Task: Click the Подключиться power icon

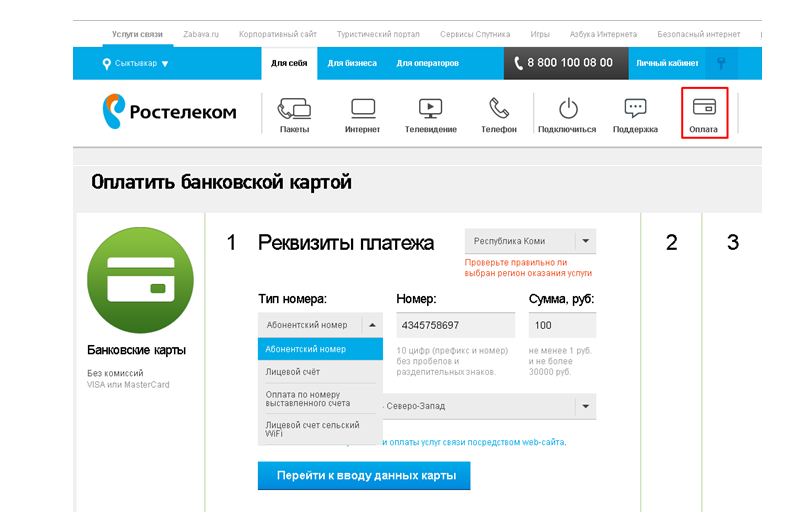Action: point(567,108)
